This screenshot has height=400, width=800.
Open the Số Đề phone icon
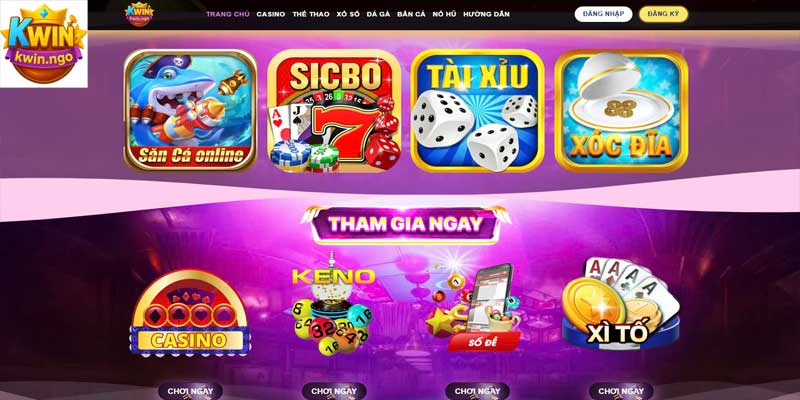click(x=476, y=308)
